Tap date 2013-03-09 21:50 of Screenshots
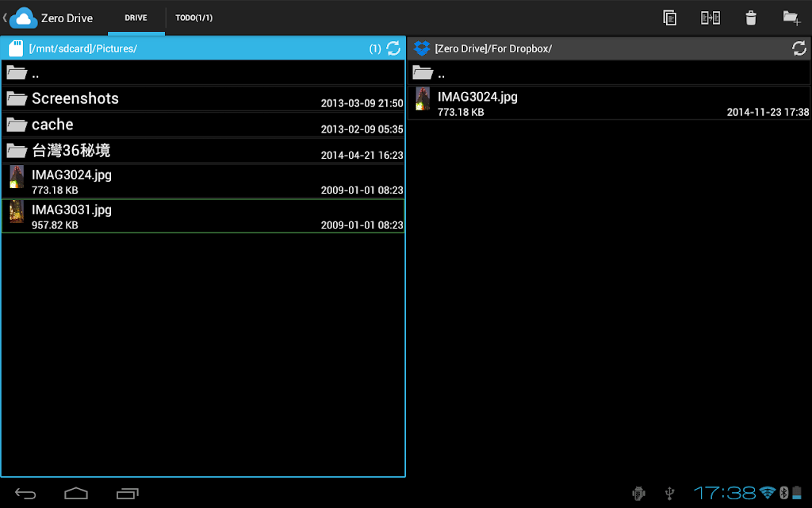The width and height of the screenshot is (812, 508). tap(362, 103)
